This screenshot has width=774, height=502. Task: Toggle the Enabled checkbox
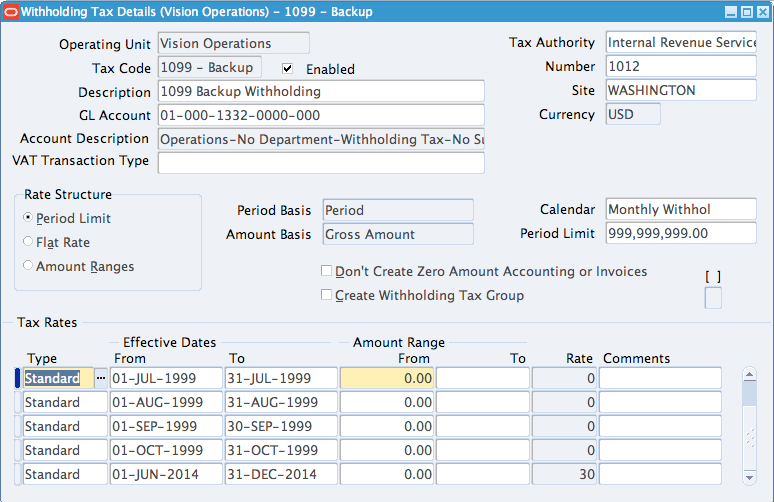[x=287, y=69]
